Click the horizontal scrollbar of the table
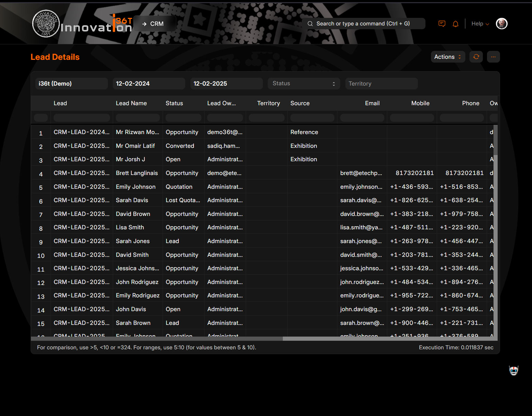Screen dimensions: 532x416 (x=157, y=339)
